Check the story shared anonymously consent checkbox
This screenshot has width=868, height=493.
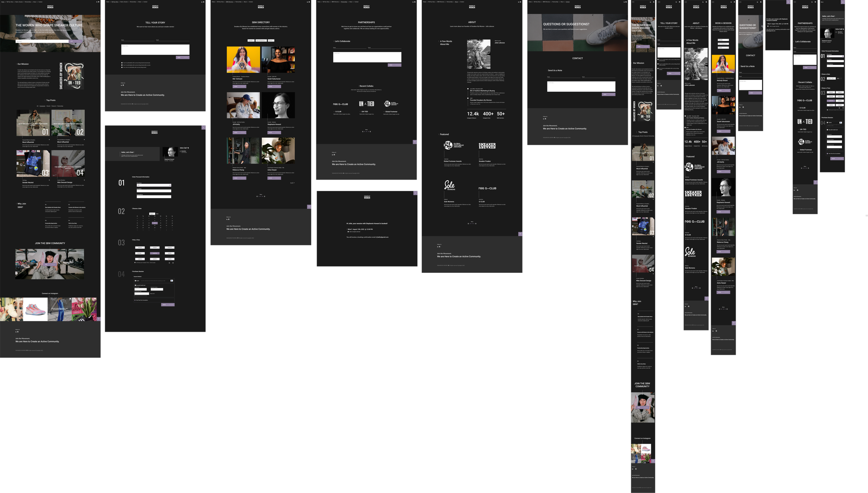[x=122, y=63]
